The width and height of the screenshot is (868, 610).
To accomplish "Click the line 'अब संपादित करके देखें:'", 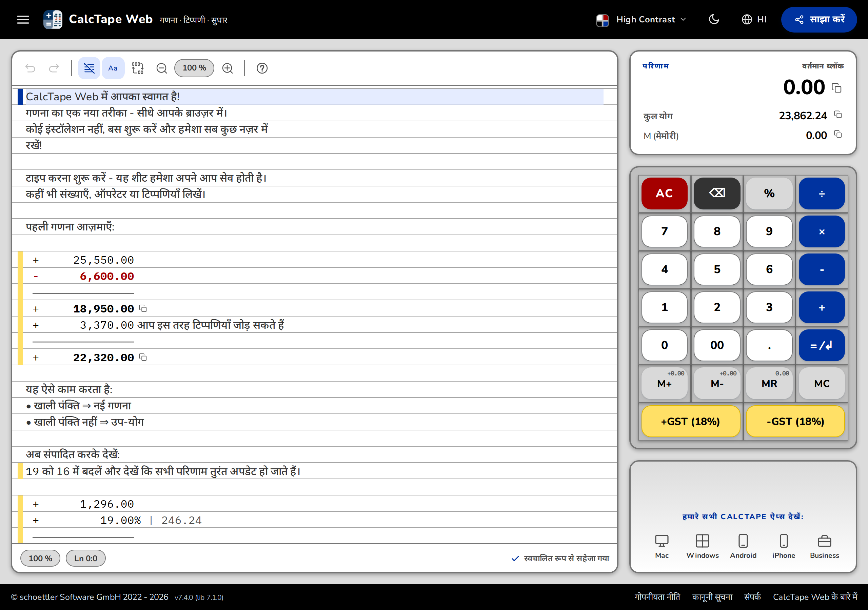I will [x=73, y=454].
